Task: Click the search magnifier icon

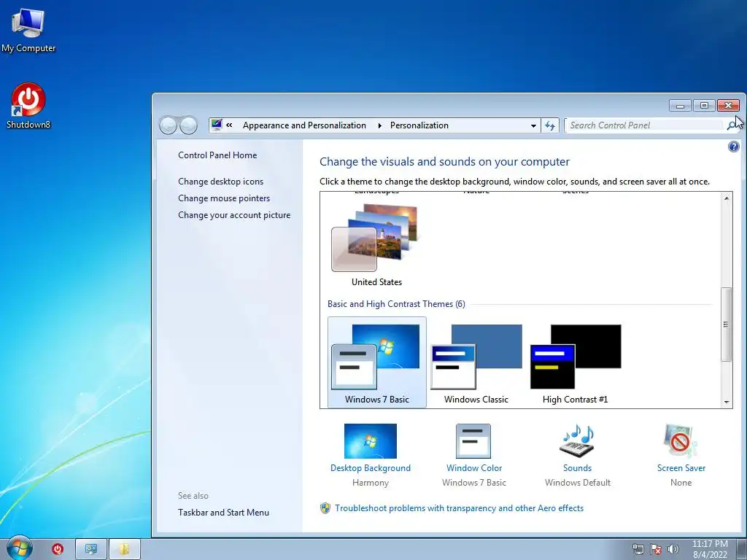Action: click(x=731, y=125)
